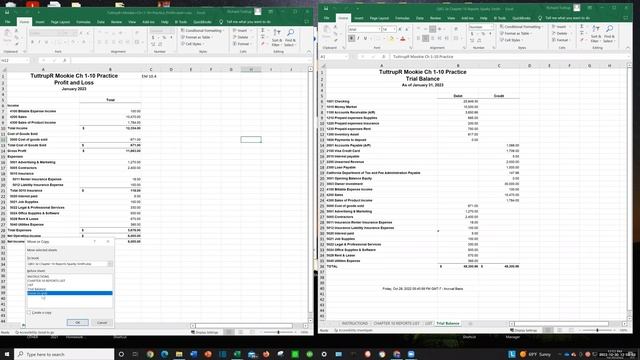Click Font Color icon in right Excel window
This screenshot has height=360, width=640.
tap(402, 39)
